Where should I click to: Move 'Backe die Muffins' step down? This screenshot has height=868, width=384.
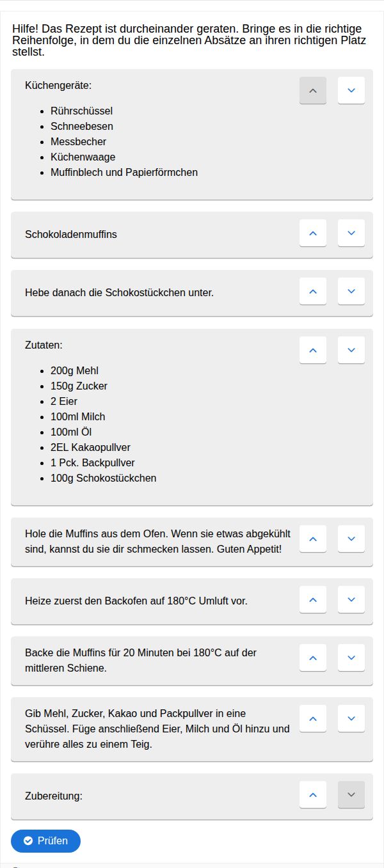click(351, 658)
